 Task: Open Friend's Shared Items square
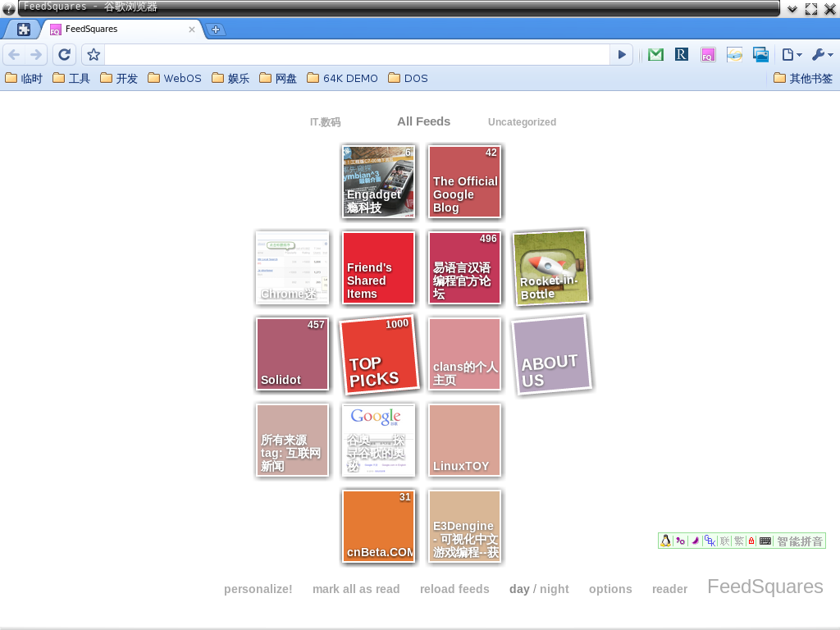coord(378,268)
